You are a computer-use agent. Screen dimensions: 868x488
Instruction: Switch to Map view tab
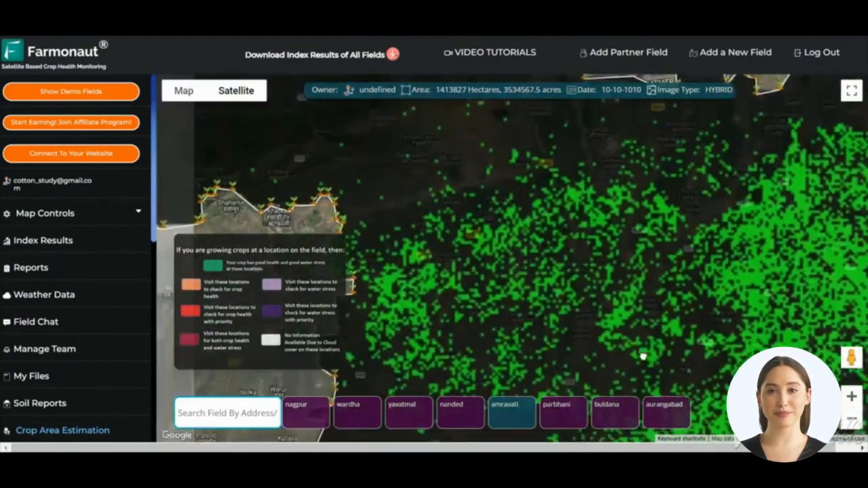pos(184,90)
